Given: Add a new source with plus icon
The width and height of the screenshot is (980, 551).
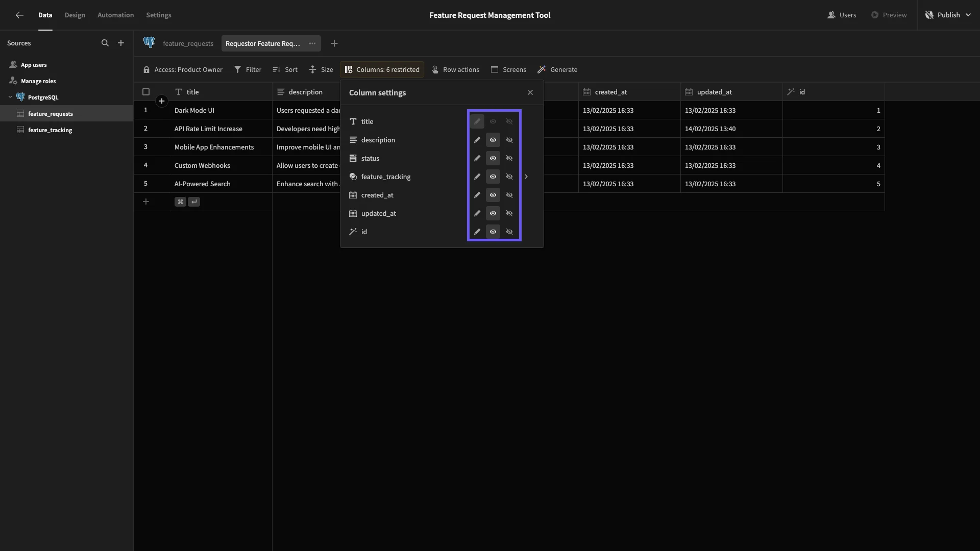Looking at the screenshot, I should click(x=121, y=43).
